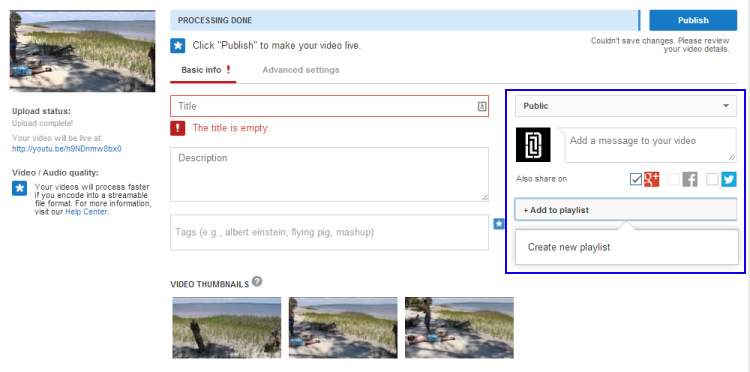Open the youtu.be video link
The image size is (750, 372).
tap(67, 149)
